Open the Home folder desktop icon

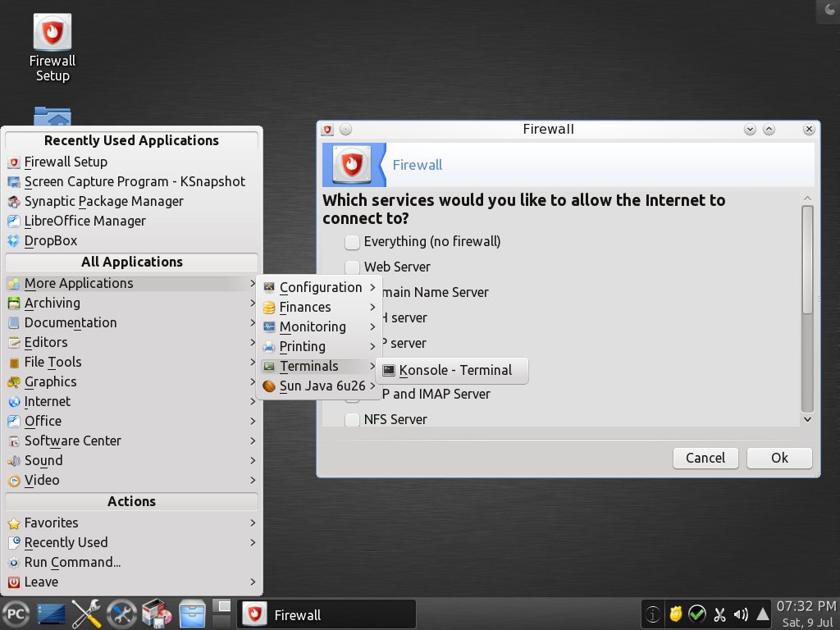pos(52,116)
